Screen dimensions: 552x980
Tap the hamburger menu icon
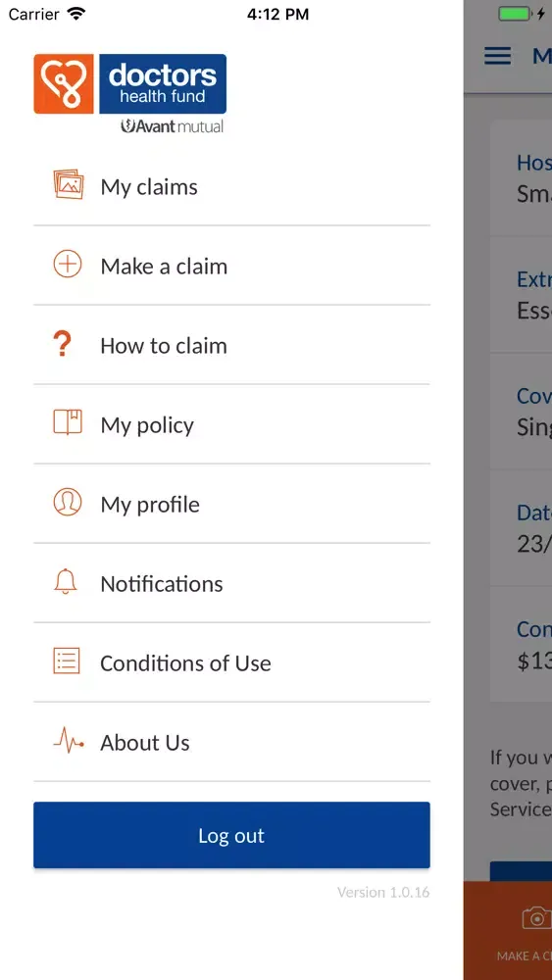(498, 56)
